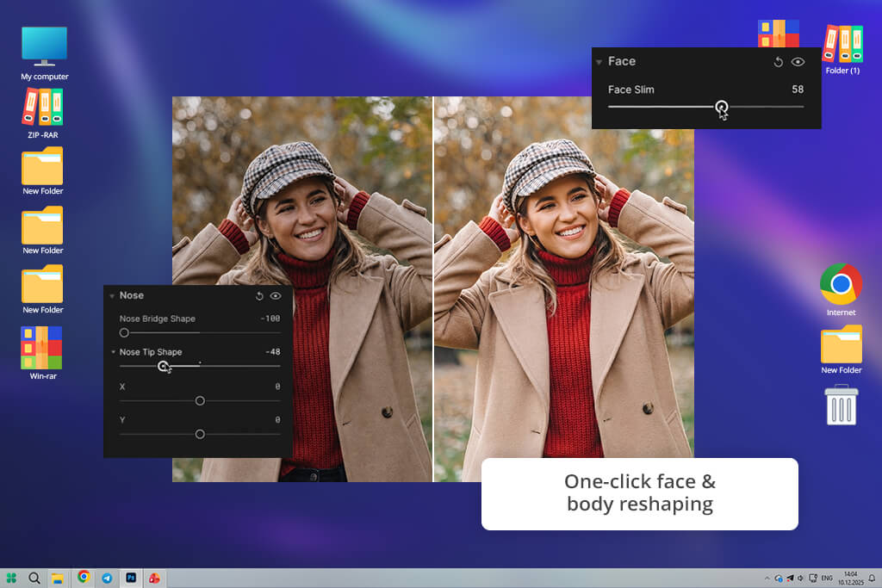Open New Folder directly above Win-rar
882x588 pixels.
point(43,289)
